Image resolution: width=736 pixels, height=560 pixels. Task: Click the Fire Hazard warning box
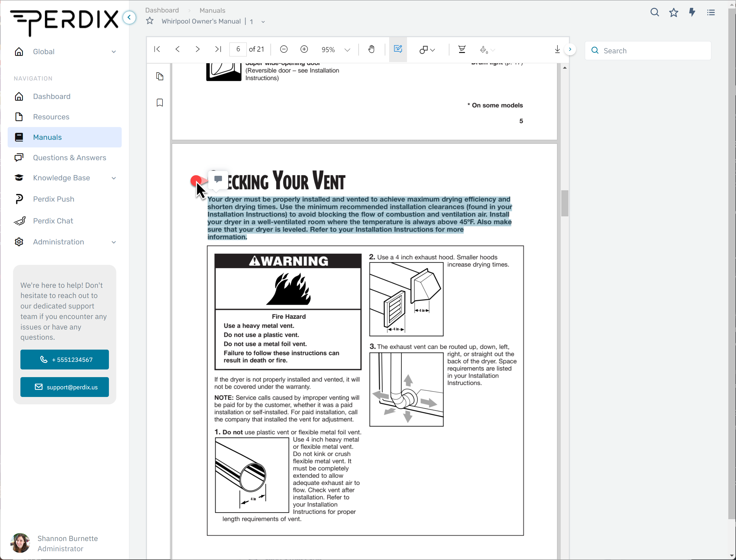(288, 311)
